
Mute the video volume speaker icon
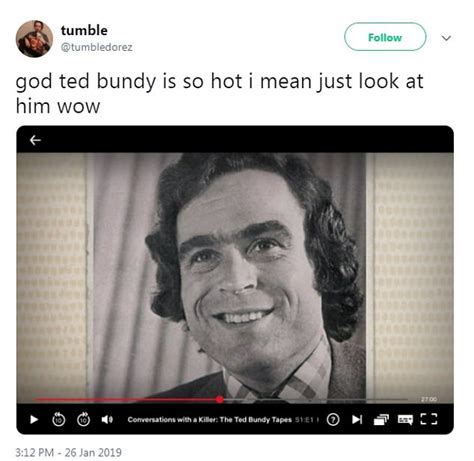107,419
